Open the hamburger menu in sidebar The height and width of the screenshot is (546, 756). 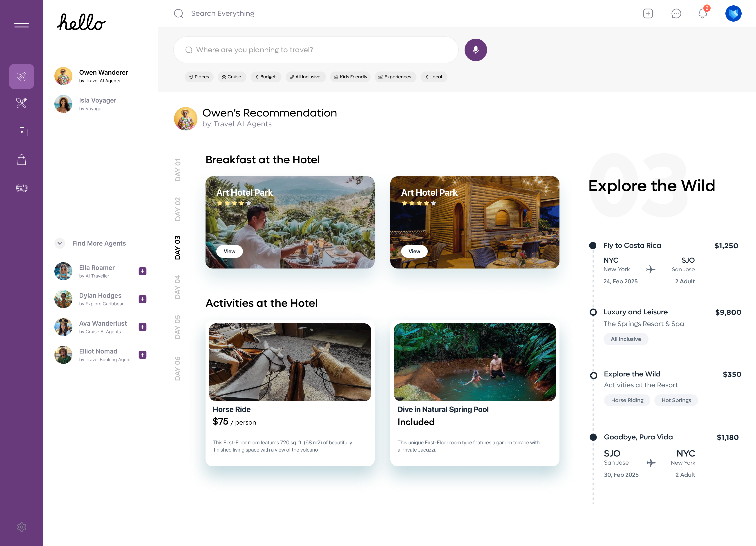click(x=21, y=25)
